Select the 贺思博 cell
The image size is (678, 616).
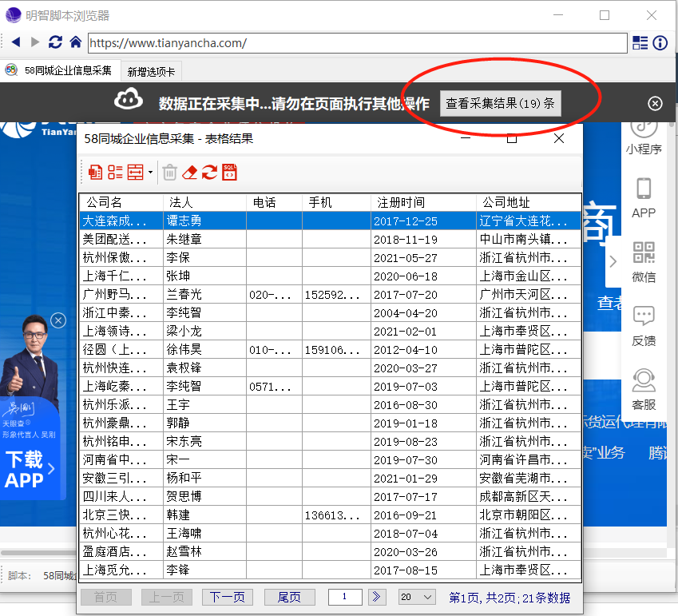click(204, 497)
